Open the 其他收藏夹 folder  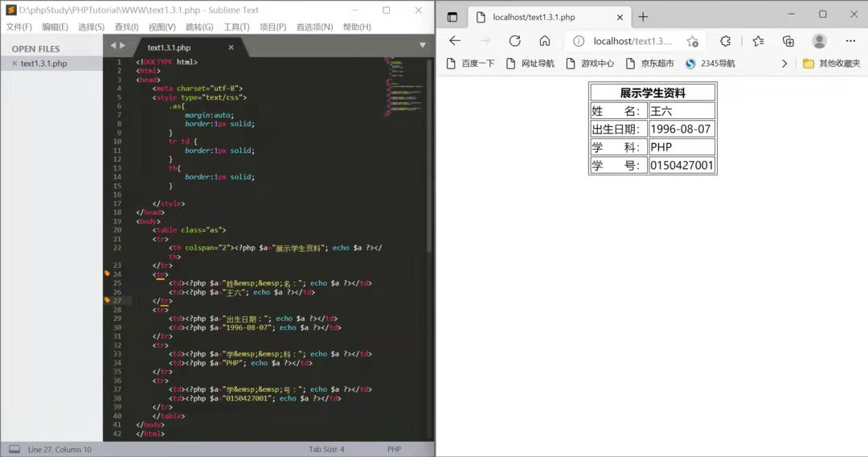pyautogui.click(x=832, y=64)
